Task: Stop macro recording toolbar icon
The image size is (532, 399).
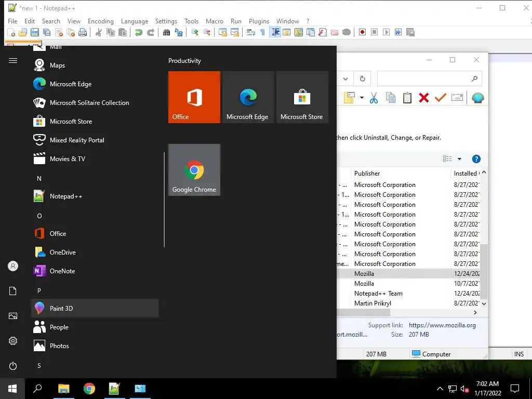Action: click(374, 32)
